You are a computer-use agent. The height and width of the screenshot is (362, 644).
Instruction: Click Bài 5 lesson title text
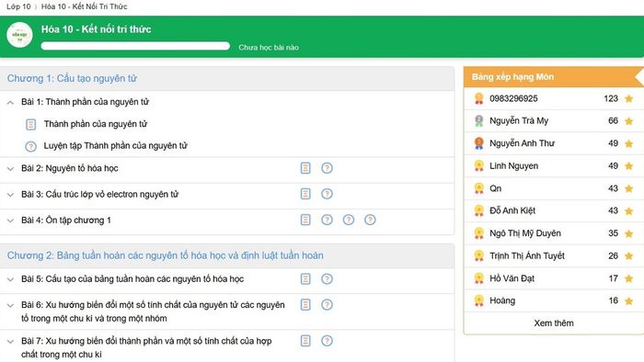pyautogui.click(x=132, y=278)
